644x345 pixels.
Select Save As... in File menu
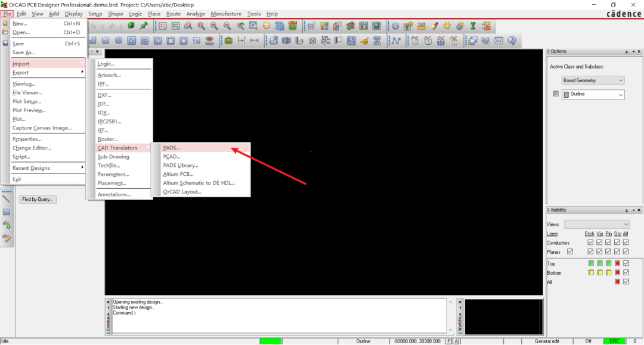point(48,52)
